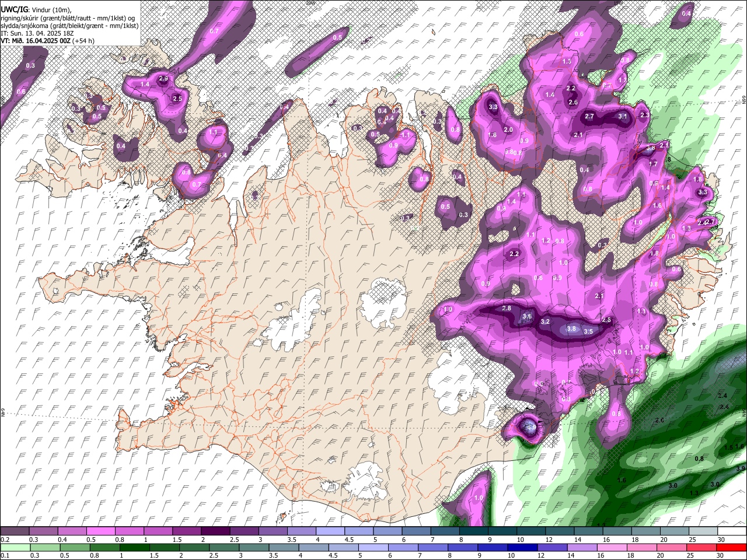Click the 3.5 snowfall value on the map

588,331
